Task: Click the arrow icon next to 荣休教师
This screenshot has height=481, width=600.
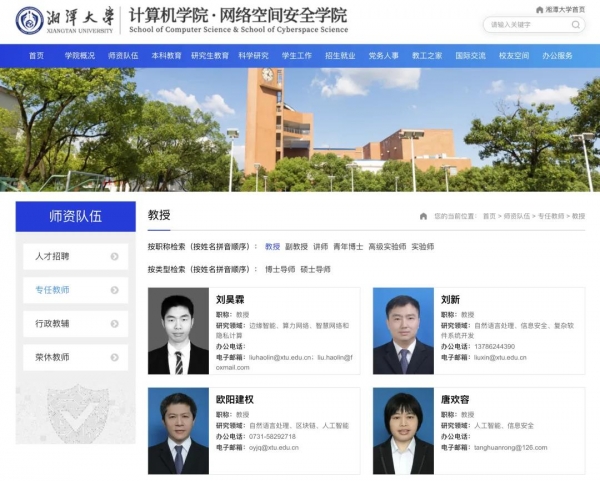Action: click(x=115, y=358)
